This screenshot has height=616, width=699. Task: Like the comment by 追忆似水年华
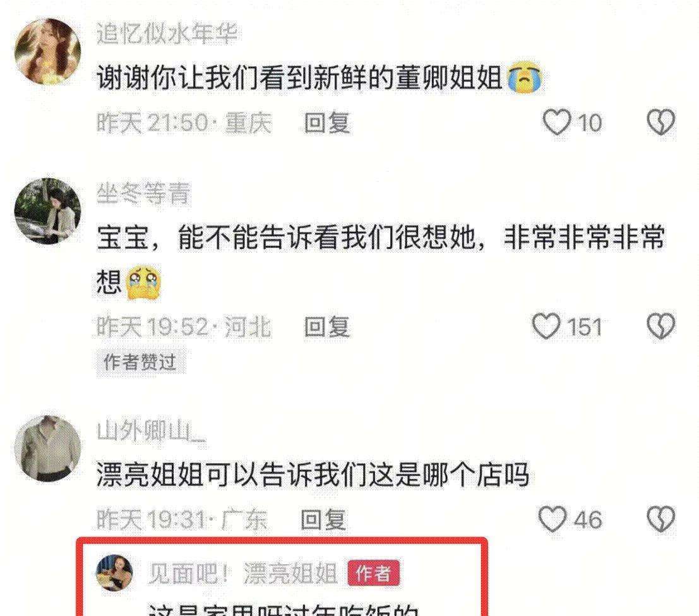click(x=557, y=122)
